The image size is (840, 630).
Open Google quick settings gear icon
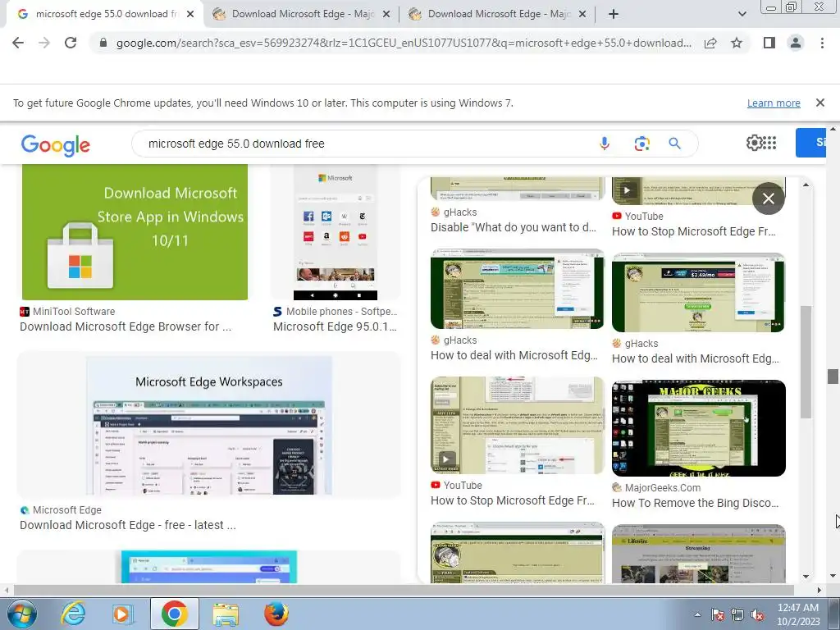(x=754, y=143)
